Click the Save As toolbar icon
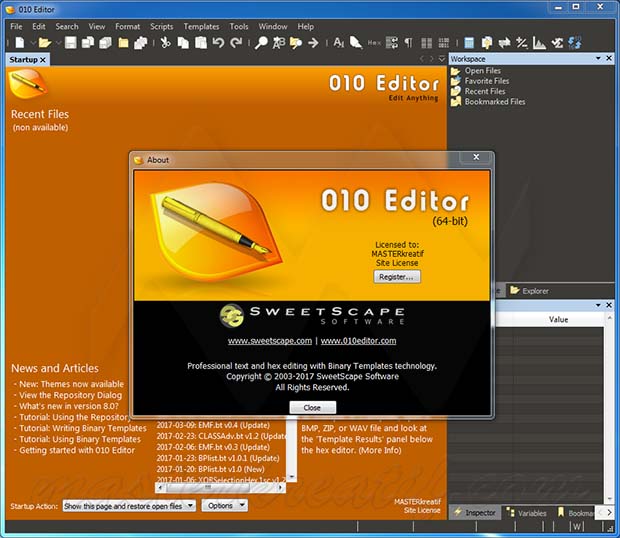This screenshot has height=538, width=620. coord(87,42)
